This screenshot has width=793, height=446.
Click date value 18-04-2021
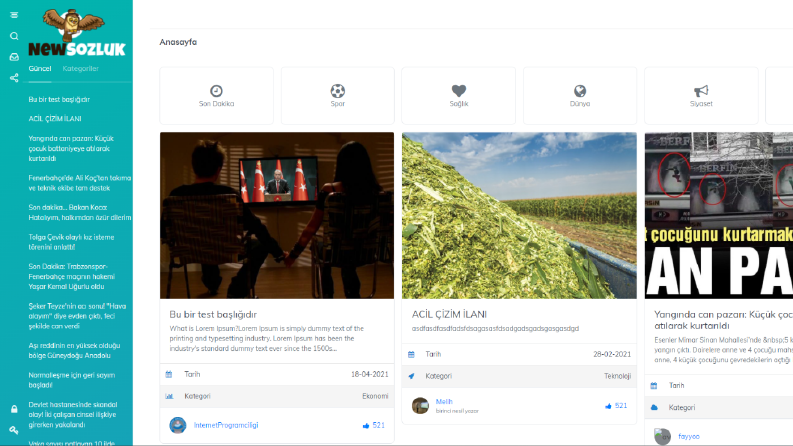pyautogui.click(x=370, y=374)
